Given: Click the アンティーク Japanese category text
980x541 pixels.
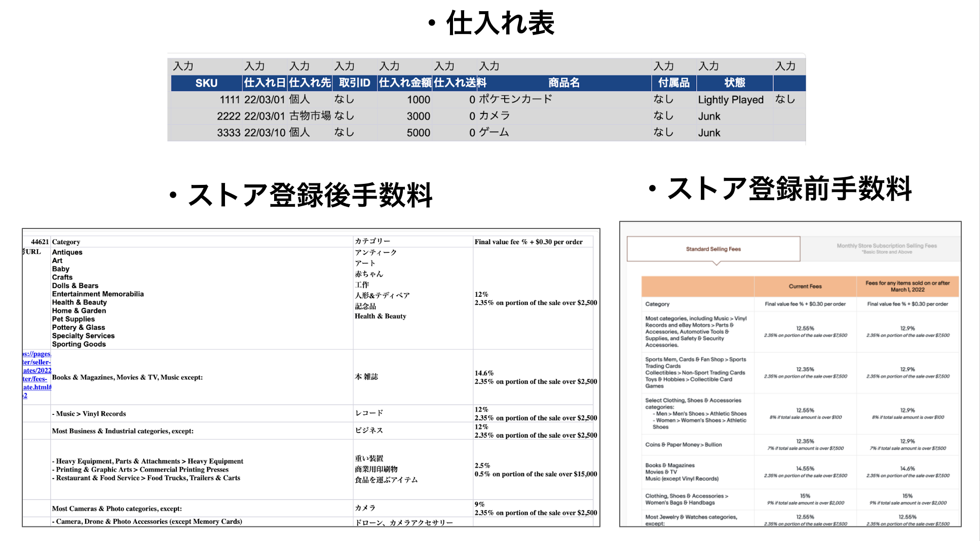Looking at the screenshot, I should [x=375, y=252].
